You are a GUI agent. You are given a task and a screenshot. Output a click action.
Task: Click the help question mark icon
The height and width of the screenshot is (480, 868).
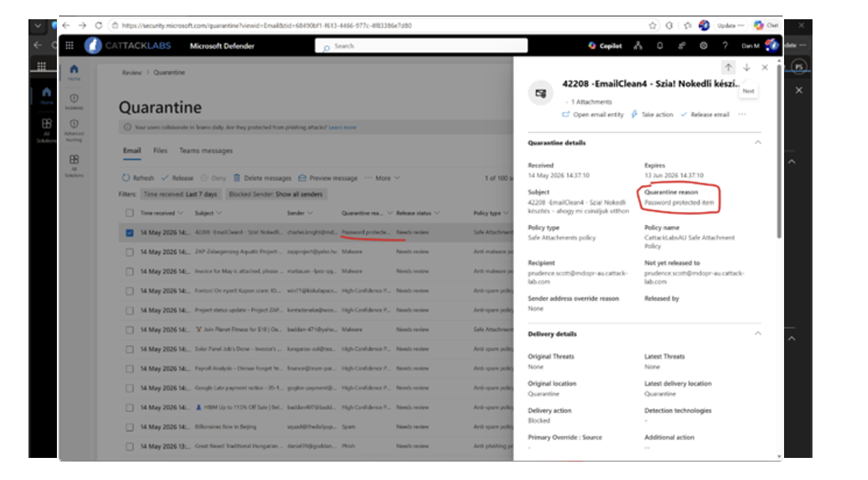pos(725,46)
